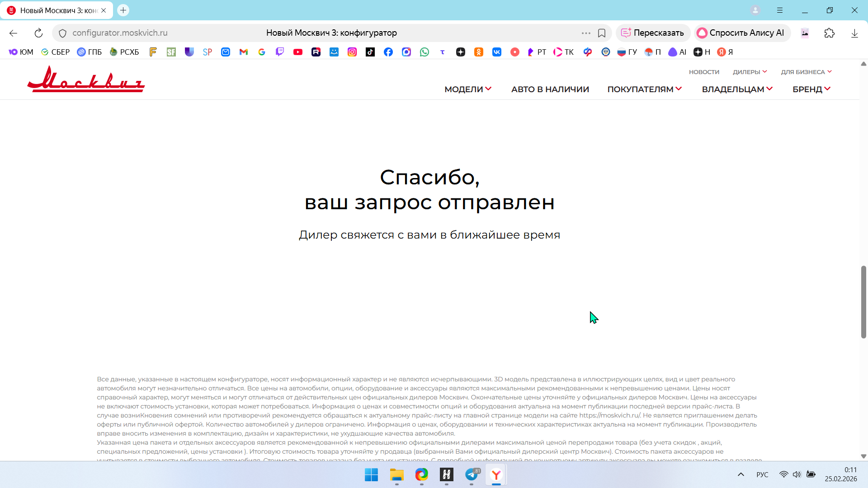This screenshot has width=868, height=488.
Task: Open the TikTok bookmark
Action: [370, 52]
